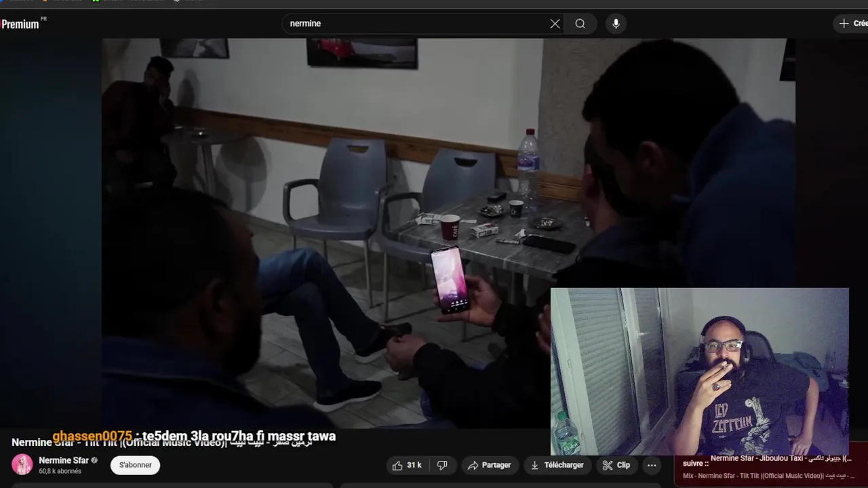Screen dimensions: 868x488
Task: Dislike the video with thumbs down
Action: (x=442, y=465)
